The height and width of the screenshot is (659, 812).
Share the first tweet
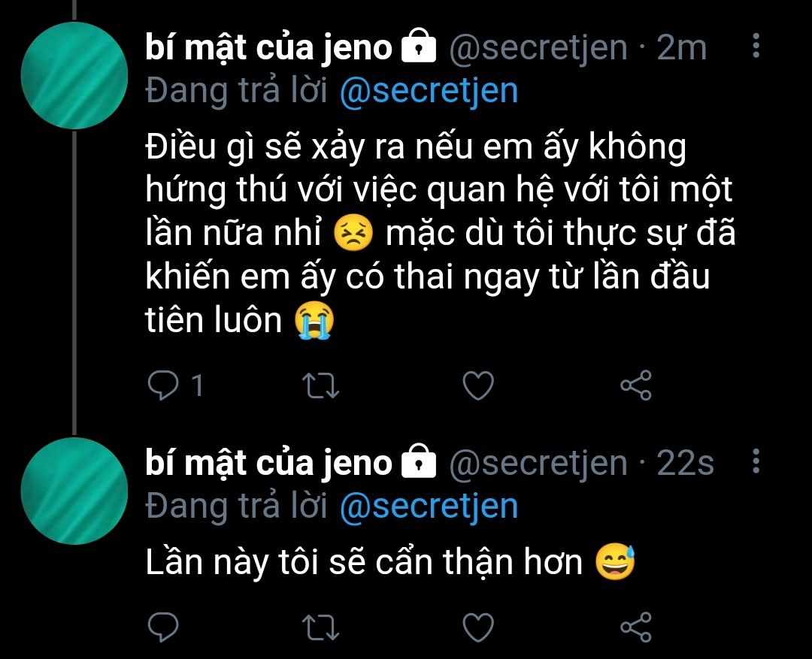click(x=636, y=385)
